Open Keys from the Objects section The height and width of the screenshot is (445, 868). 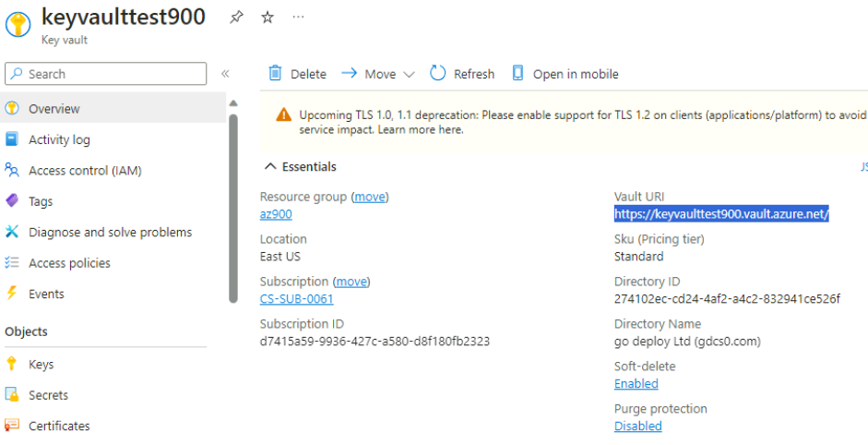(41, 365)
